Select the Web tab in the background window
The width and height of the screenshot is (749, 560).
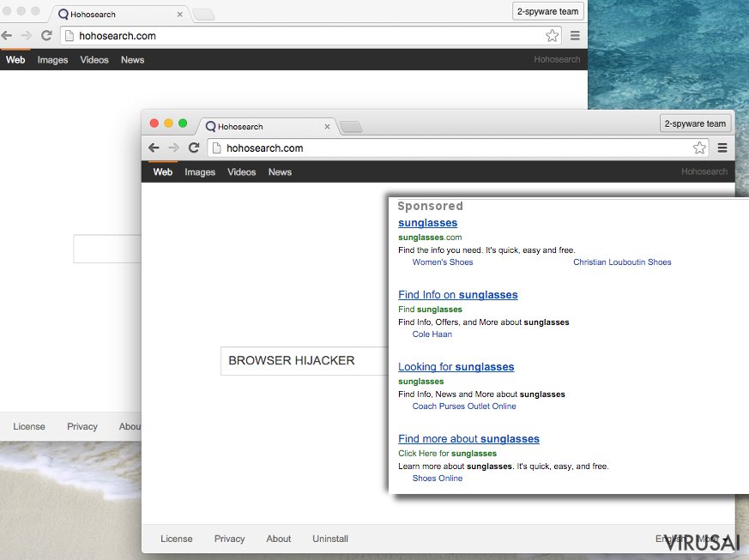[15, 60]
